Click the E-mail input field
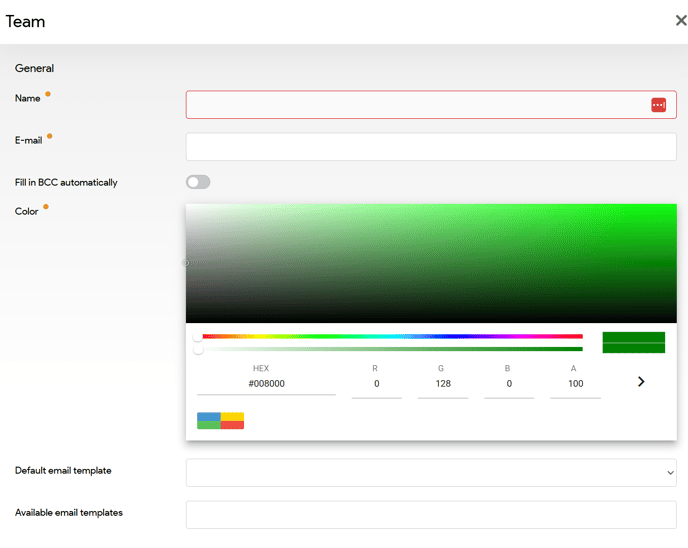This screenshot has width=688, height=548. (431, 147)
